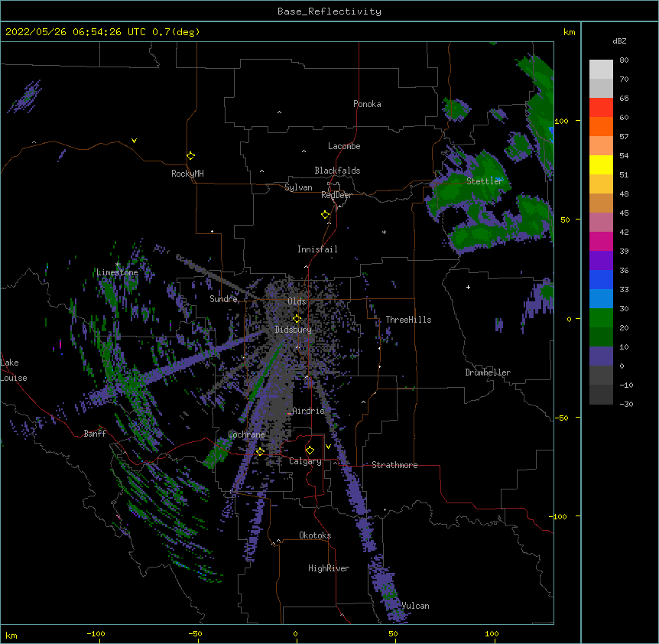Pick the red swatch in the dBZ legend
This screenshot has width=659, height=644.
[x=601, y=107]
